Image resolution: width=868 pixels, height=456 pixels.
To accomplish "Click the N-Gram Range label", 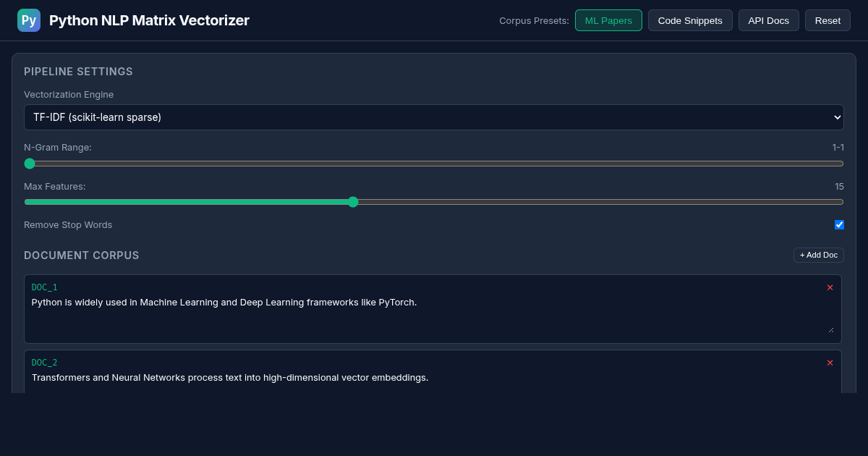I will [58, 148].
